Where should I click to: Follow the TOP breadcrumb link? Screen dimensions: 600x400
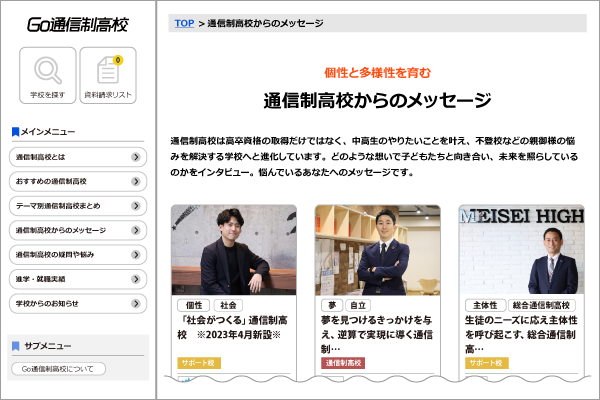click(184, 23)
